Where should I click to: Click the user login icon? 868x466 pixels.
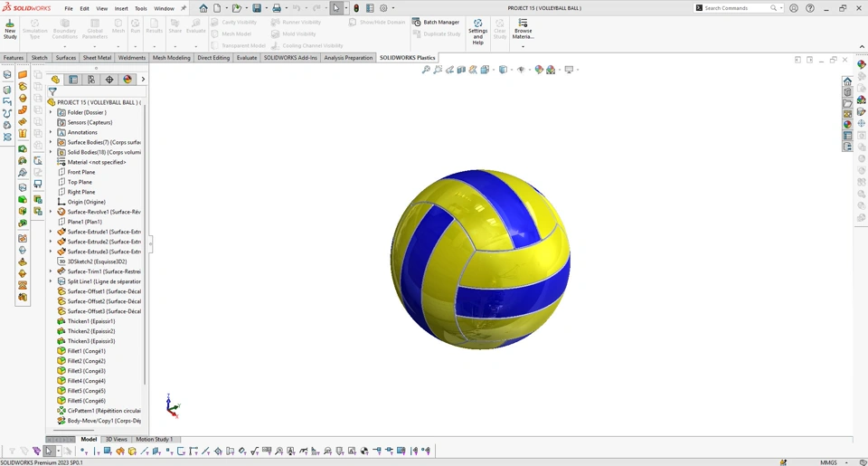pos(794,8)
